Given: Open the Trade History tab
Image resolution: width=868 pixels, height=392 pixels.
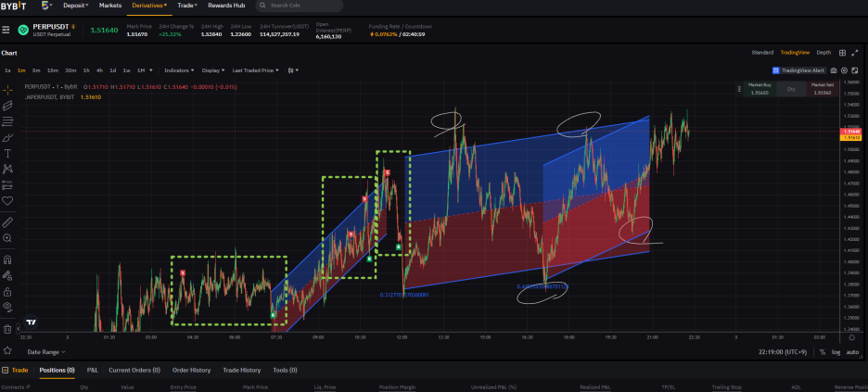Looking at the screenshot, I should pos(242,370).
